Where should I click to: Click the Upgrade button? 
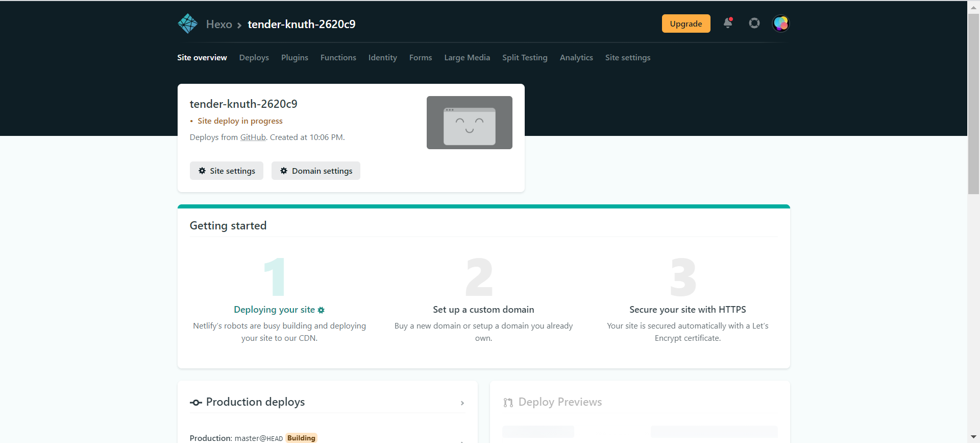tap(686, 24)
